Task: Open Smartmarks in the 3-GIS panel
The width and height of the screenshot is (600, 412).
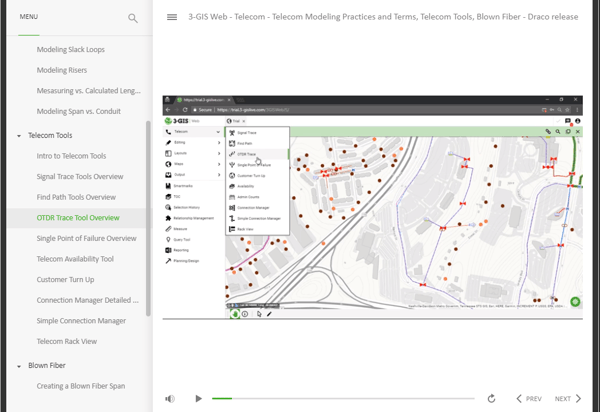Action: [179, 186]
